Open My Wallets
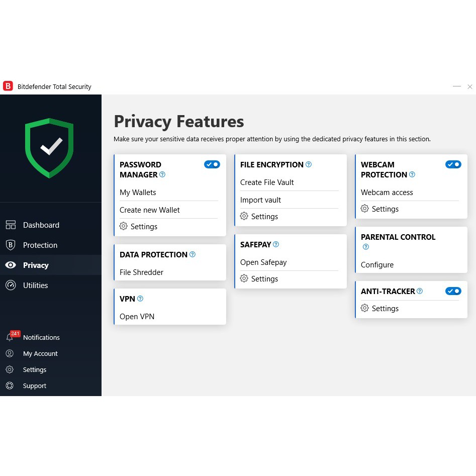The height and width of the screenshot is (476, 476). click(138, 193)
